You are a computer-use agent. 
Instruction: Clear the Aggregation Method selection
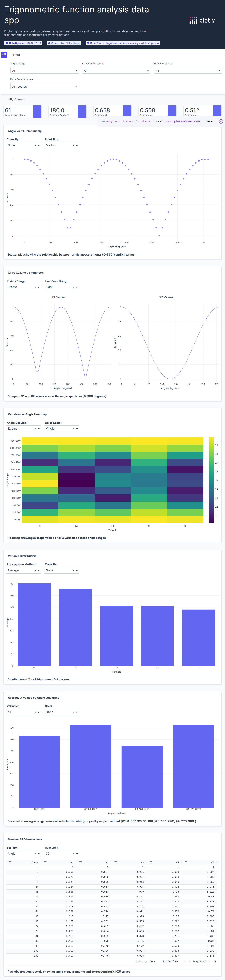(x=35, y=570)
